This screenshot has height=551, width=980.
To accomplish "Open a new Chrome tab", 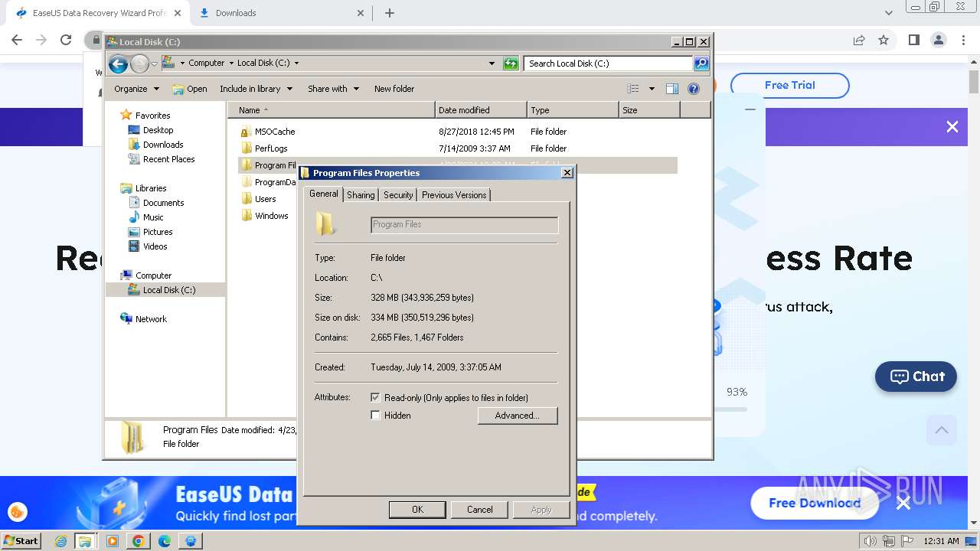I will [390, 13].
